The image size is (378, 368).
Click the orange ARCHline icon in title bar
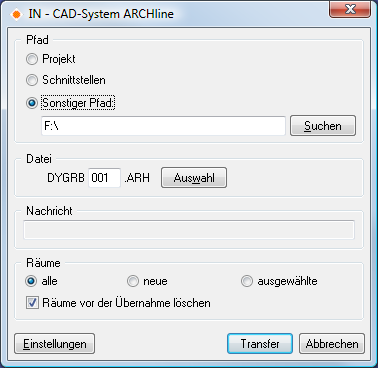16,15
